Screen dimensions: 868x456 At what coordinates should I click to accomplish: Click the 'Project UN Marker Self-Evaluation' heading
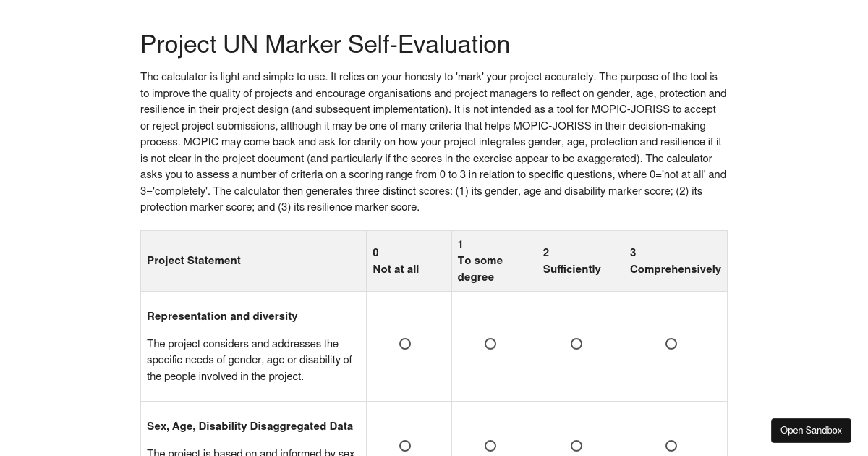pyautogui.click(x=325, y=44)
